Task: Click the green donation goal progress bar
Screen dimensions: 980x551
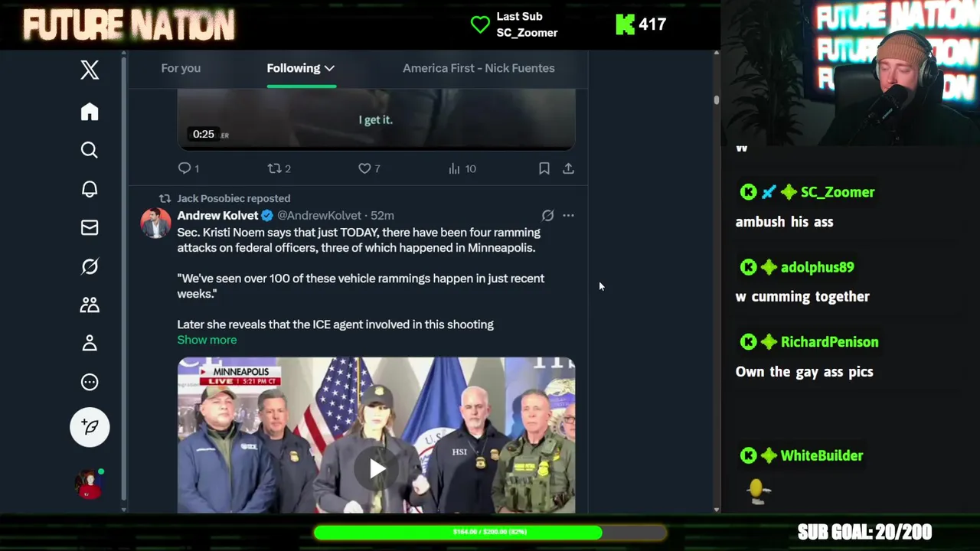Action: (x=490, y=532)
